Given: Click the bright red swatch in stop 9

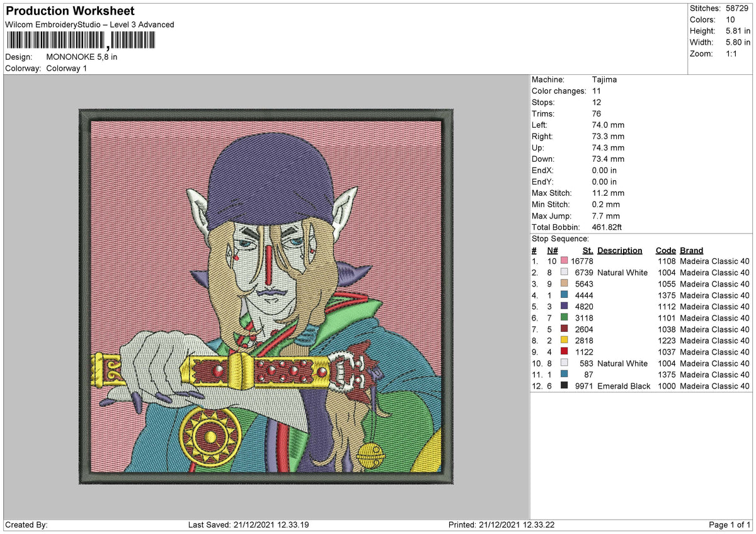Looking at the screenshot, I should [x=564, y=352].
